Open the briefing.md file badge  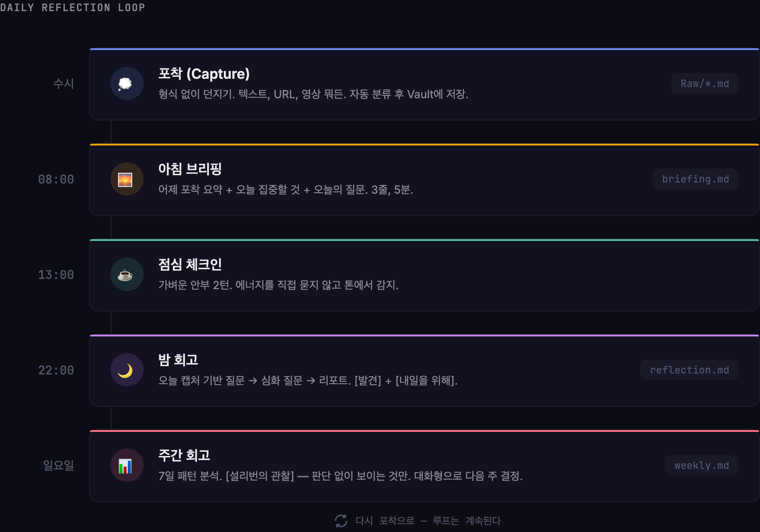pyautogui.click(x=695, y=179)
